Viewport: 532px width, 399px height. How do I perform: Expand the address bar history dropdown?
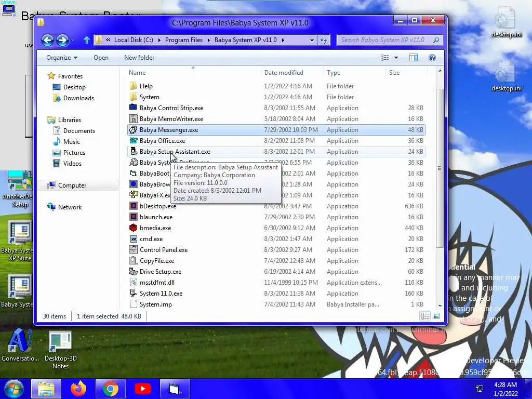pos(312,40)
